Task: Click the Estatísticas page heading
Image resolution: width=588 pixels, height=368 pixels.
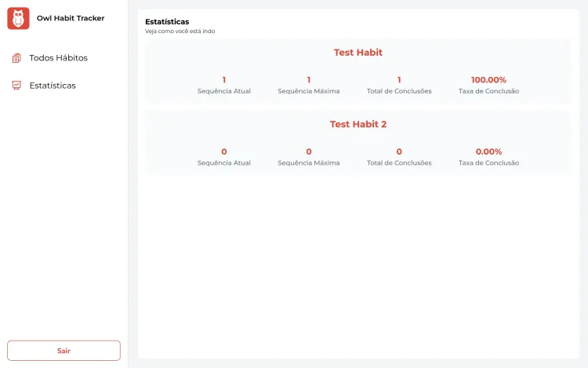Action: click(x=167, y=22)
